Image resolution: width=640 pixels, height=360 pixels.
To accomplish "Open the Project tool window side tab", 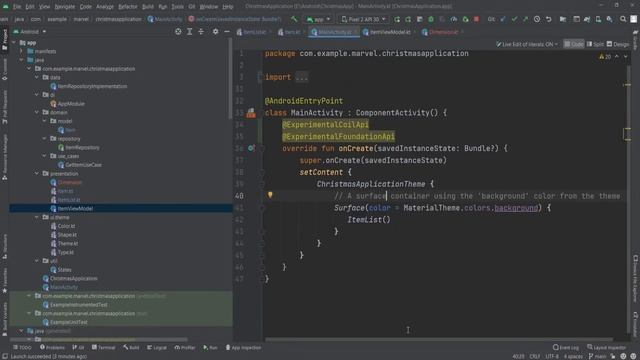I will [5, 39].
